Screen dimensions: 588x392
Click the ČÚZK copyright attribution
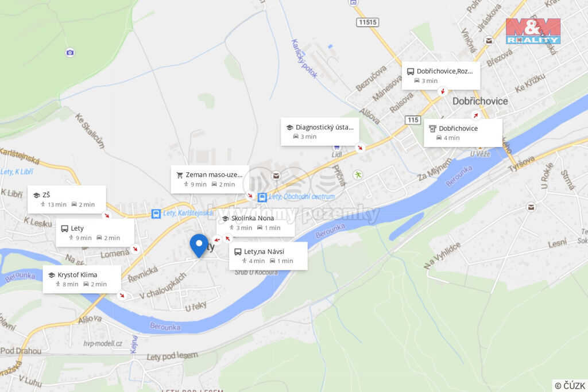point(570,386)
